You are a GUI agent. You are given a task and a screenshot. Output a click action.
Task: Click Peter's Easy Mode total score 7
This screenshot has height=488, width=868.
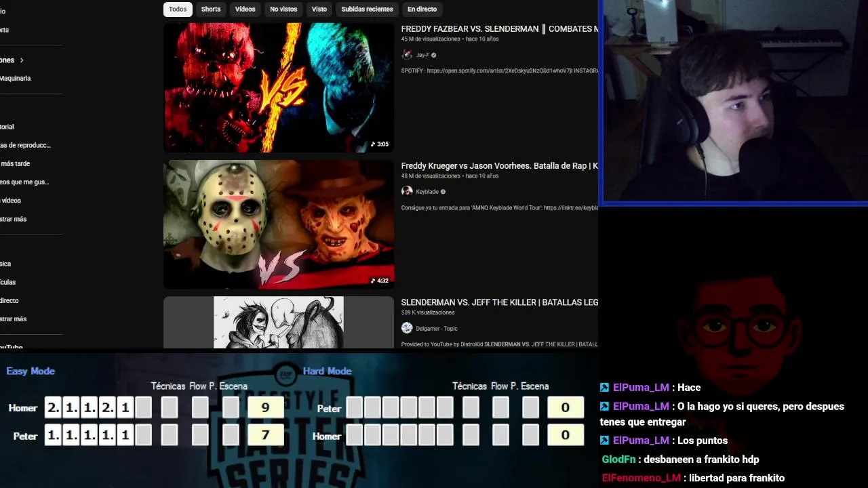click(265, 435)
